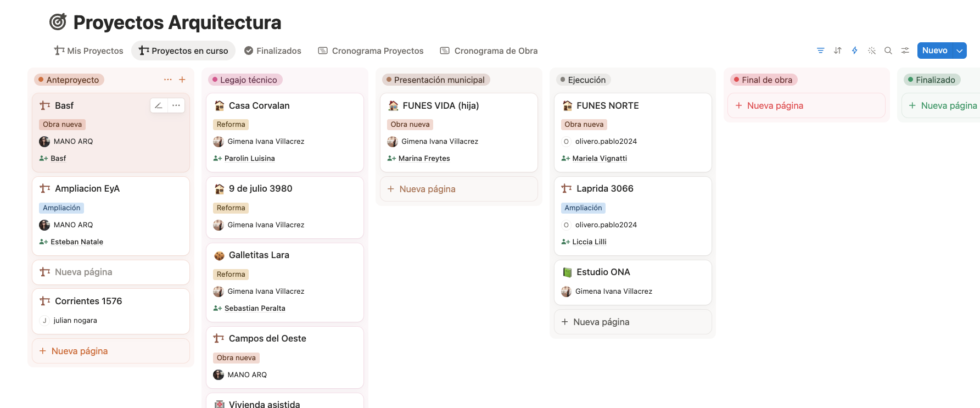Click the Legajo técnico column label
The width and height of the screenshot is (980, 408).
click(x=245, y=80)
